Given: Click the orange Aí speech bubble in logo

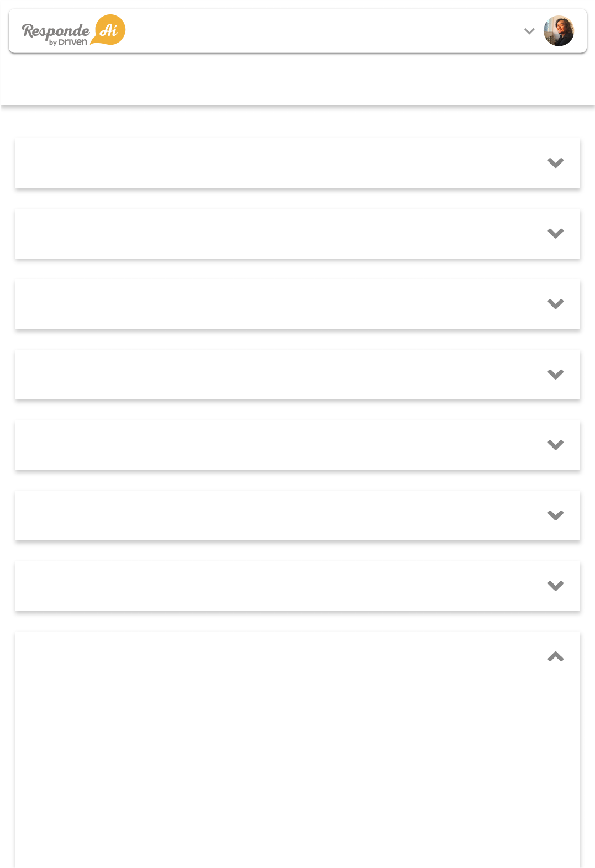Looking at the screenshot, I should point(110,29).
